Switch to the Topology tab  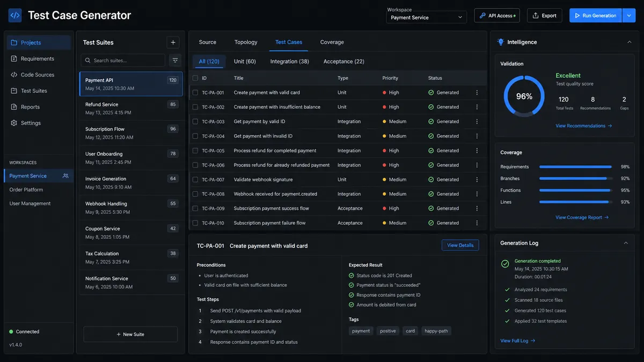tap(246, 42)
